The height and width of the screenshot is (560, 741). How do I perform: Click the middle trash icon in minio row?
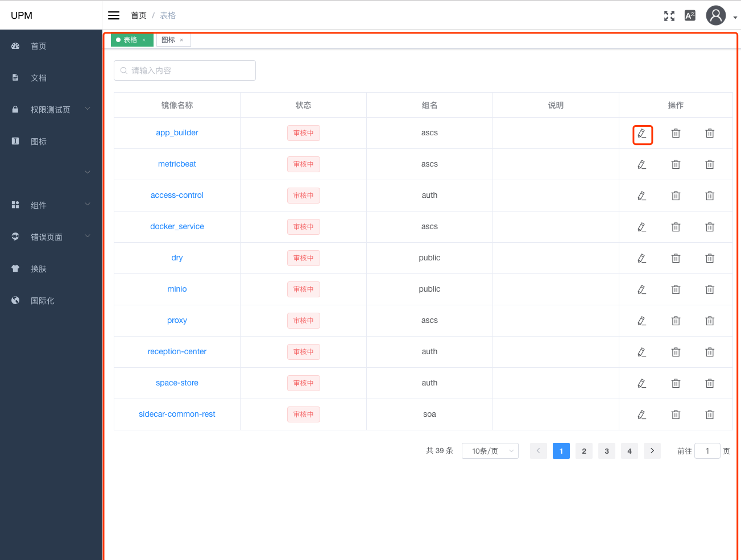[x=676, y=289]
